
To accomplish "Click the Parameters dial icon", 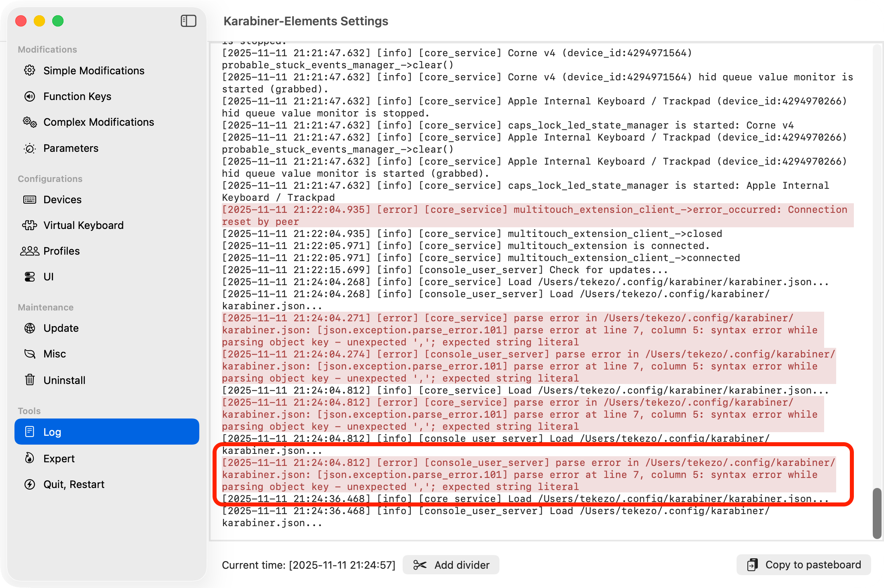I will (x=30, y=148).
